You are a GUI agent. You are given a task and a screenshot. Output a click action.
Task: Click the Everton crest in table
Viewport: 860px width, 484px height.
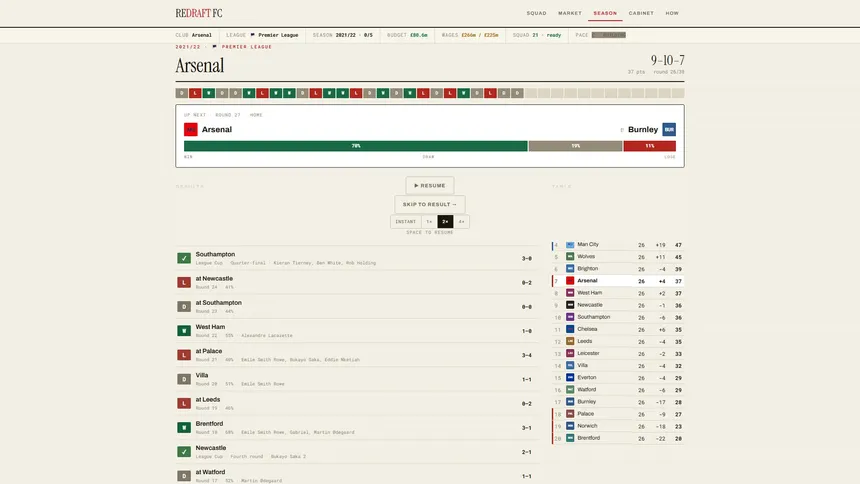click(570, 378)
